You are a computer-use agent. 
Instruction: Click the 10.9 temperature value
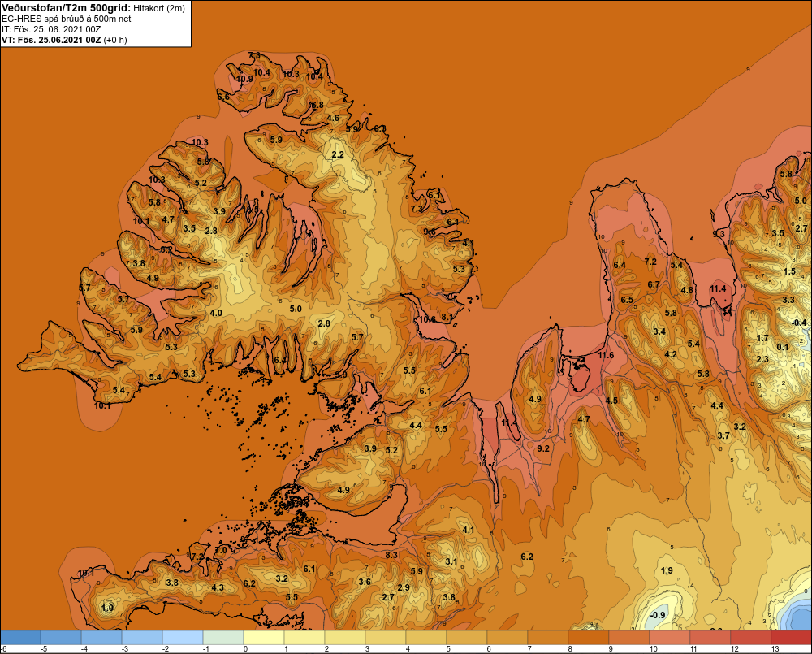(x=244, y=80)
